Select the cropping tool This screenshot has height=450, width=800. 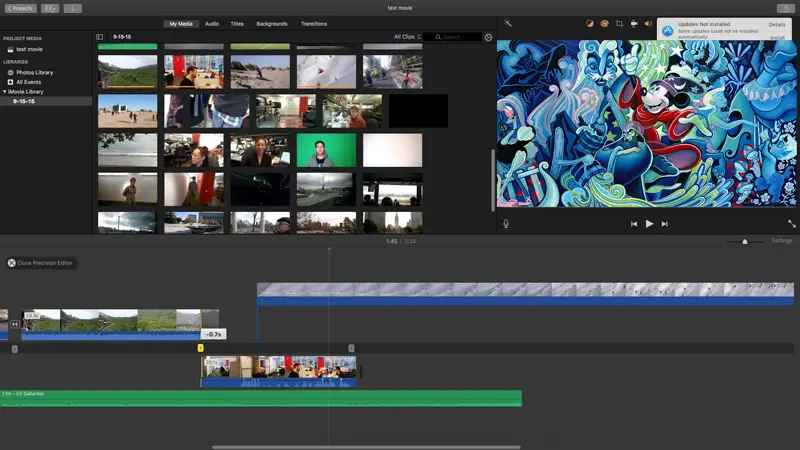pyautogui.click(x=619, y=23)
